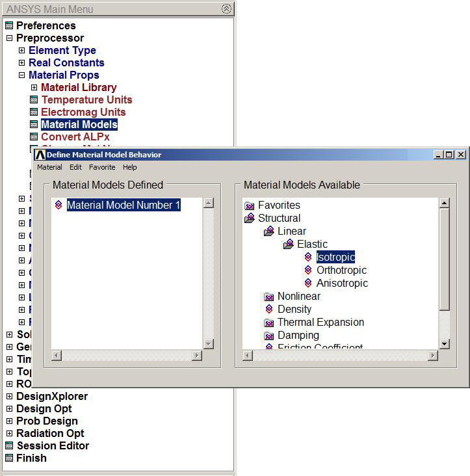Expand the DesignXplorer menu node
470x476 pixels.
point(9,397)
